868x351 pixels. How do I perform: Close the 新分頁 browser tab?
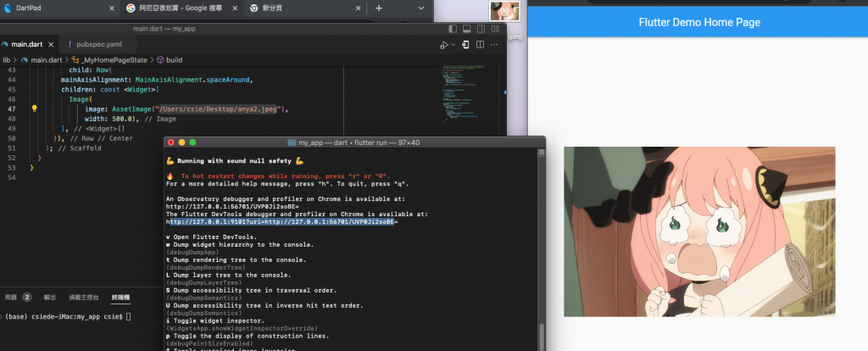(x=359, y=8)
